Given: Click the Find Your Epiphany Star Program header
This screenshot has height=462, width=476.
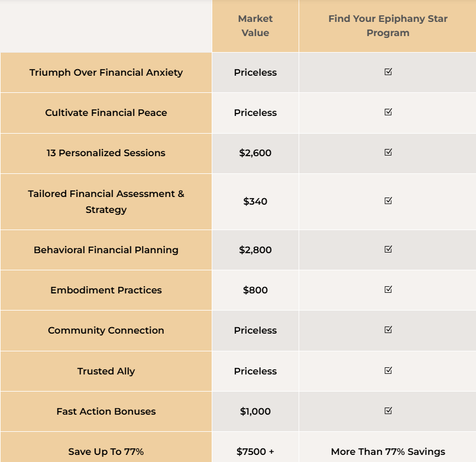Looking at the screenshot, I should [x=388, y=26].
